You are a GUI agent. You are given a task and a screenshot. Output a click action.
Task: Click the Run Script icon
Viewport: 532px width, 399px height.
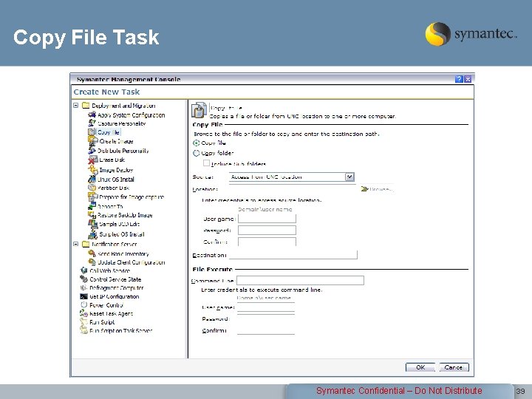(x=83, y=321)
